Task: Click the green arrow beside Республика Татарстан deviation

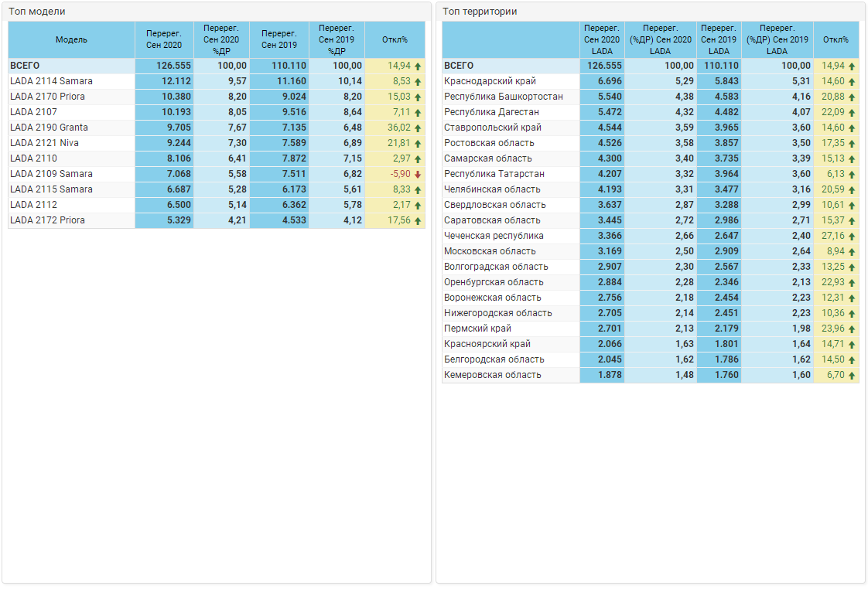Action: 852,174
